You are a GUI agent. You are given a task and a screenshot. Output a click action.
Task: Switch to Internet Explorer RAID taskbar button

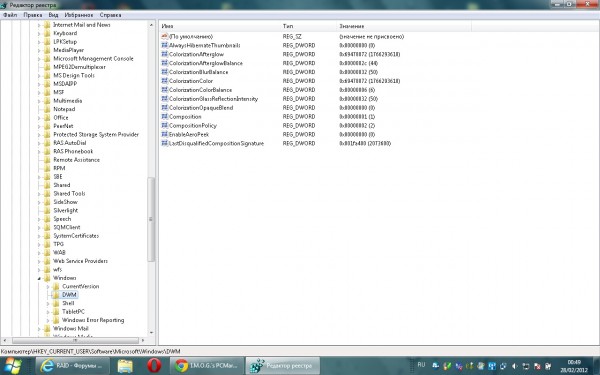point(73,365)
